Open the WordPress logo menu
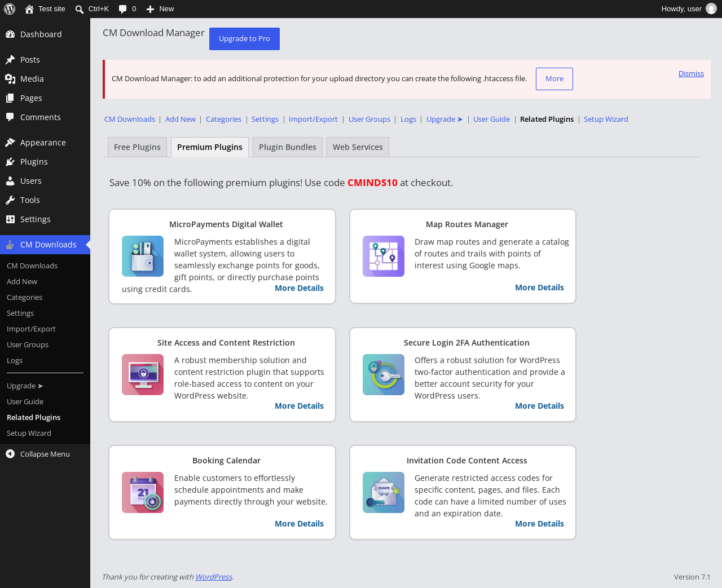Image resolution: width=722 pixels, height=588 pixels. click(10, 9)
